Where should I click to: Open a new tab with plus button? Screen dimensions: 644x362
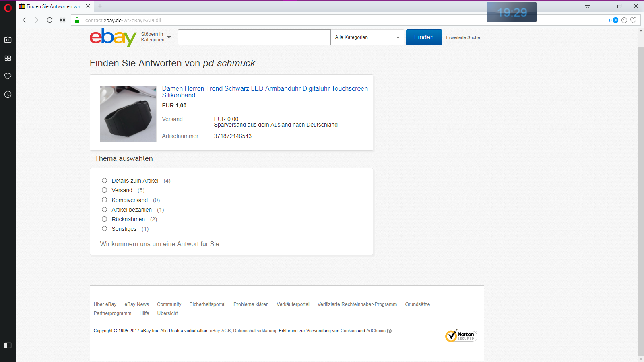(x=100, y=6)
